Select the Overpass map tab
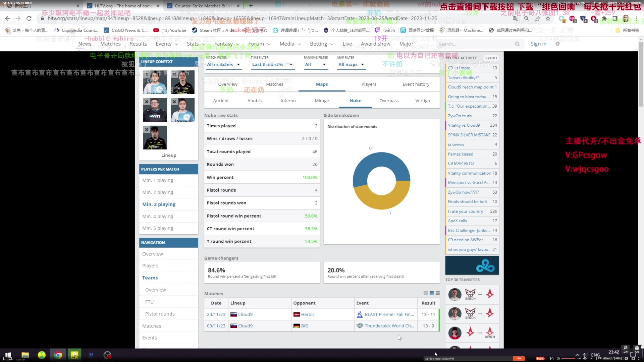Viewport: 644px width, 362px height. 389,101
